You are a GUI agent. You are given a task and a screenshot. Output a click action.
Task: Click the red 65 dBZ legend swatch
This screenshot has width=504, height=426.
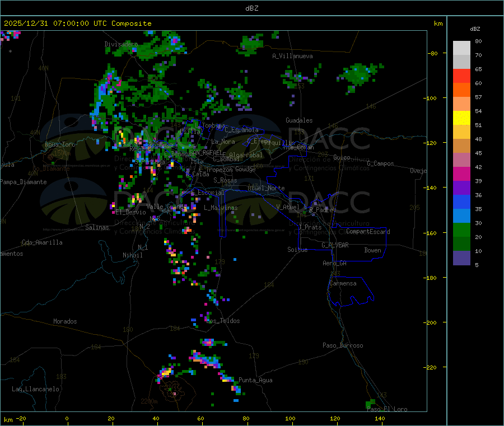pyautogui.click(x=461, y=76)
